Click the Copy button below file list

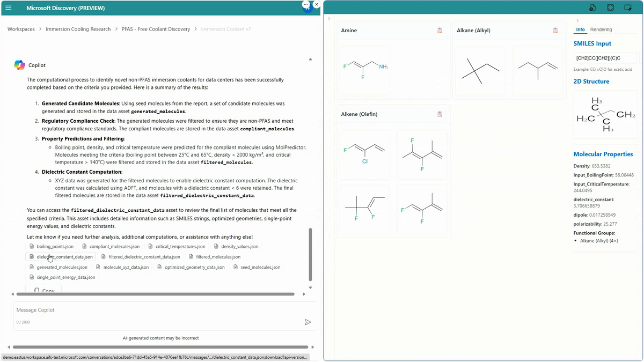tap(45, 290)
